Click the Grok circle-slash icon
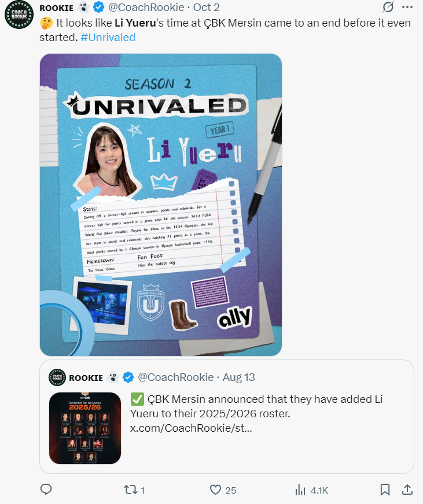423x504 pixels. pyautogui.click(x=388, y=7)
